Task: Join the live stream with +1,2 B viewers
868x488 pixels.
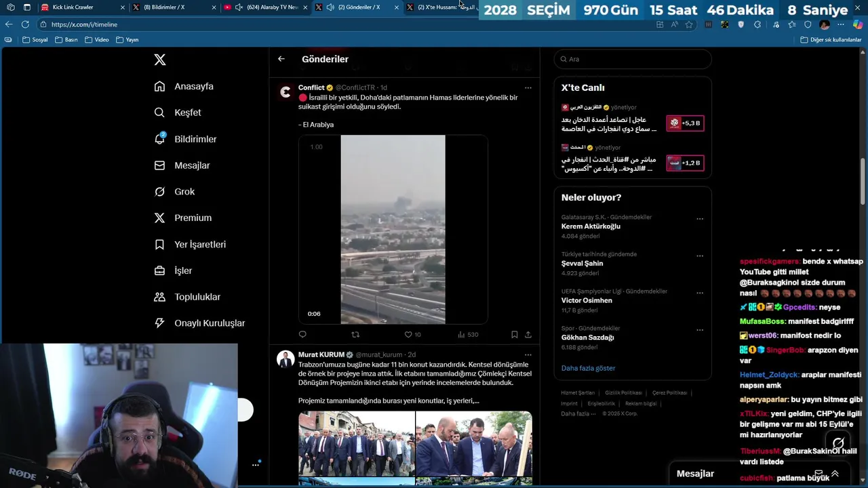Action: [x=685, y=163]
